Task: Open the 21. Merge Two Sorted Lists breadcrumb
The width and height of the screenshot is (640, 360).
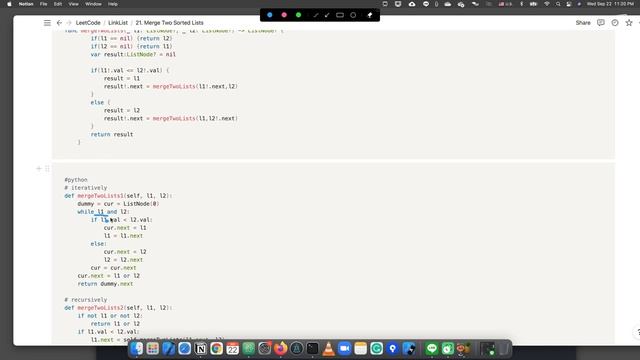Action: click(x=169, y=23)
